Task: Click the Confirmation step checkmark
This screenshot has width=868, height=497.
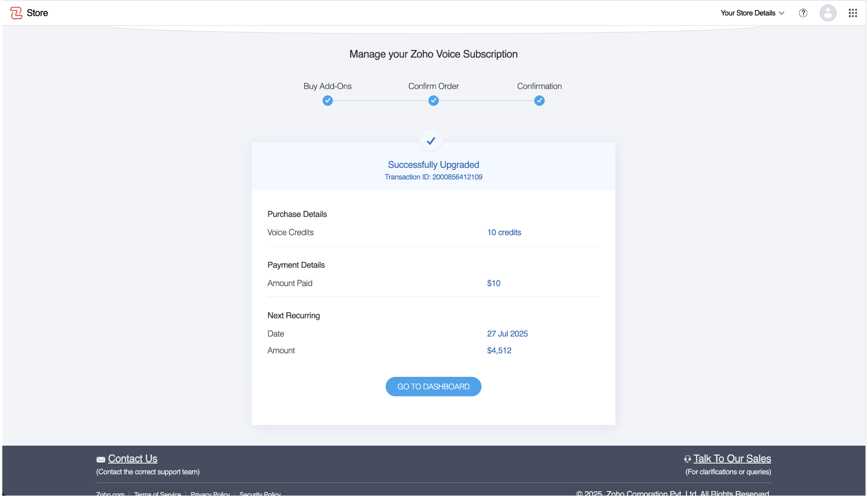Action: pyautogui.click(x=539, y=100)
